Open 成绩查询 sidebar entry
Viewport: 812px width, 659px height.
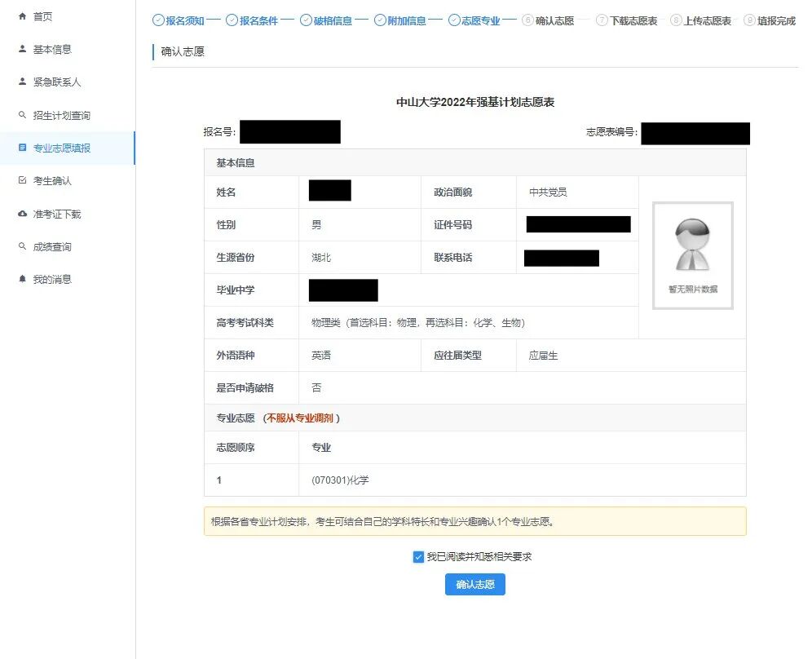[68, 246]
